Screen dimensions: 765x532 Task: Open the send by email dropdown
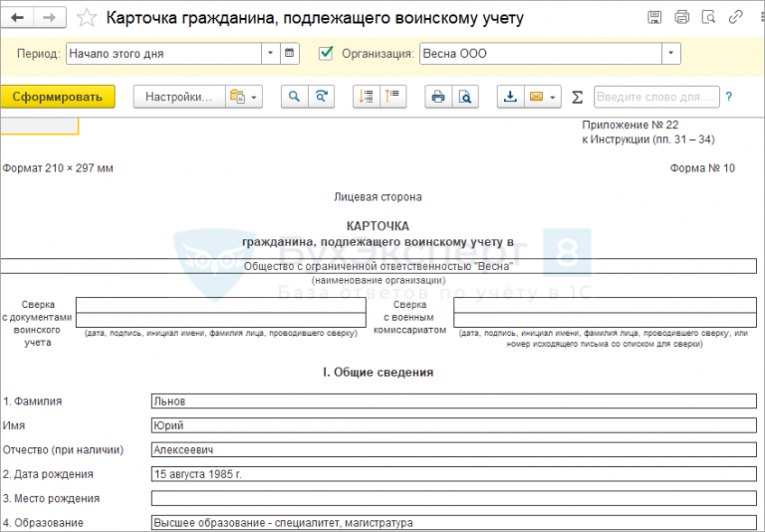(542, 97)
